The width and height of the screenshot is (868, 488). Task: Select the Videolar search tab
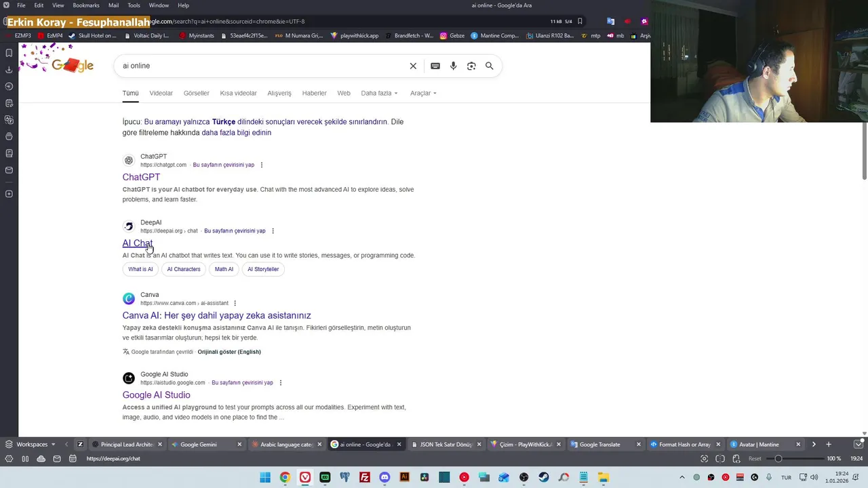point(161,93)
